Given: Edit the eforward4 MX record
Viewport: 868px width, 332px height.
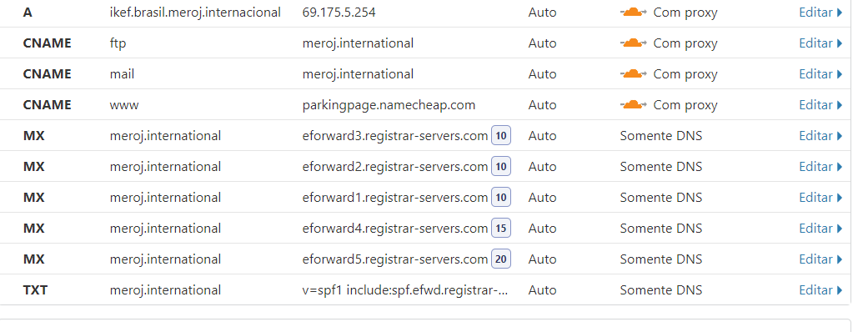Looking at the screenshot, I should 820,229.
